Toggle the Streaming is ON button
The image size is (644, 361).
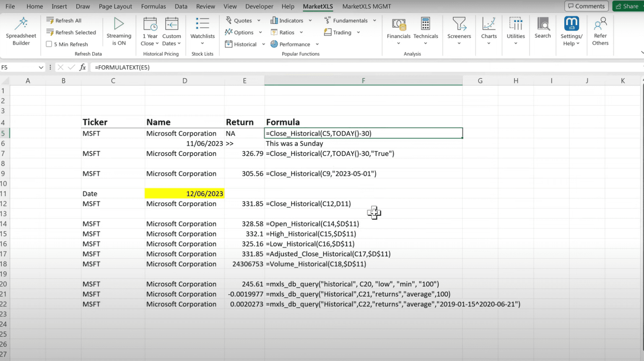119,31
